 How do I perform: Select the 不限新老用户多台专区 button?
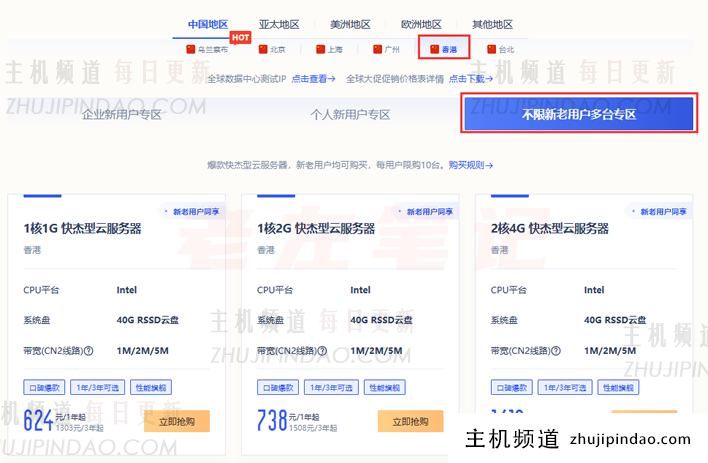pyautogui.click(x=579, y=114)
